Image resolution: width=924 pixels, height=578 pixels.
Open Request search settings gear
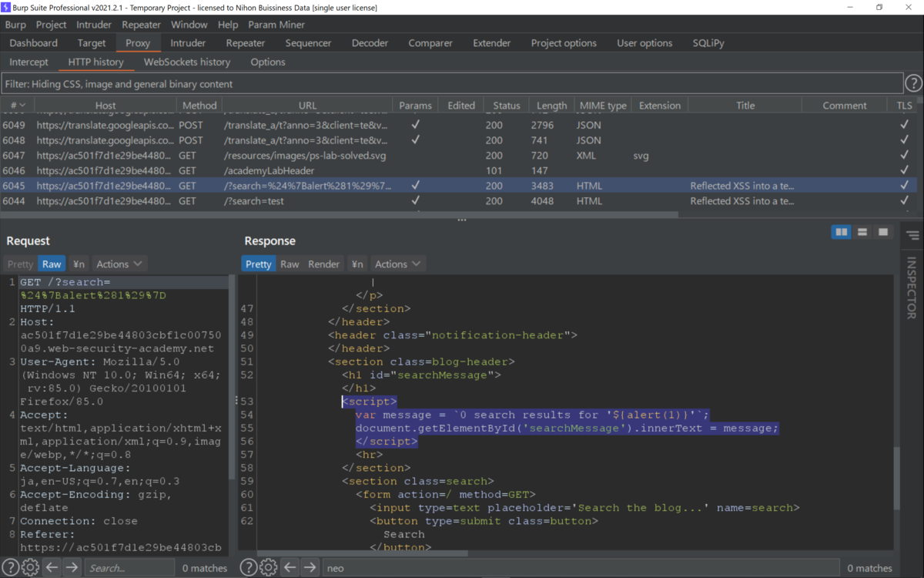point(31,568)
